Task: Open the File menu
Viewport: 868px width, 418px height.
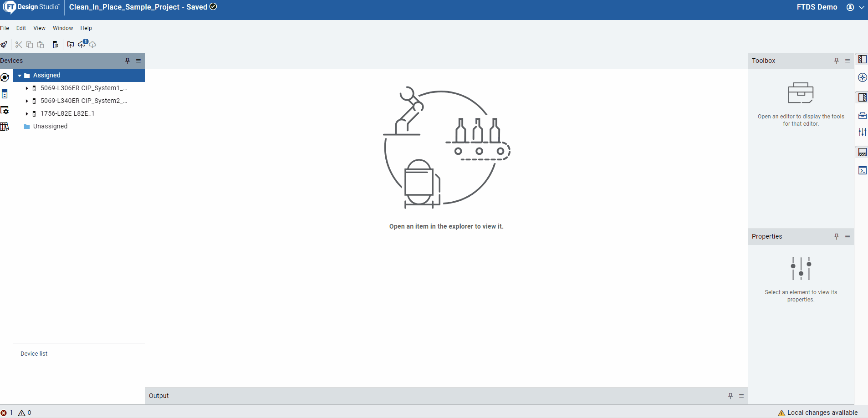Action: pos(5,28)
